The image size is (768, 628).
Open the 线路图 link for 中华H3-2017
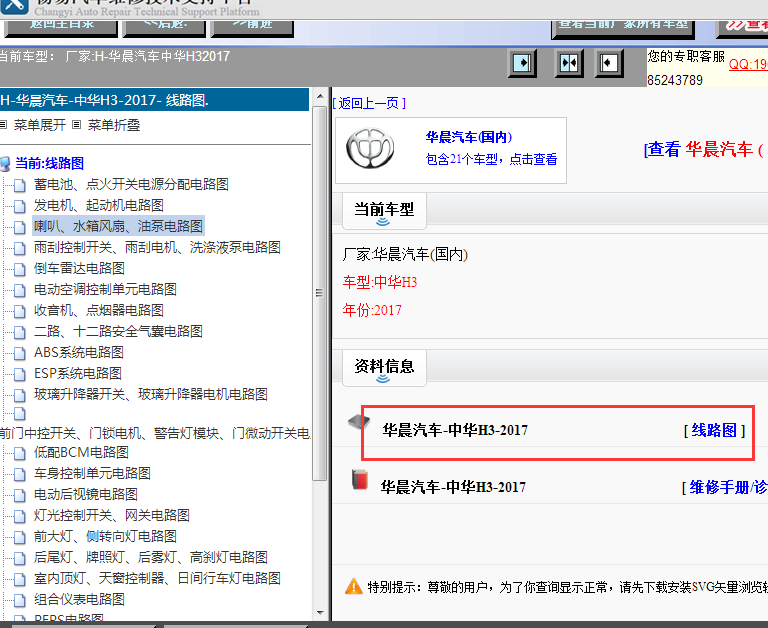pos(714,430)
